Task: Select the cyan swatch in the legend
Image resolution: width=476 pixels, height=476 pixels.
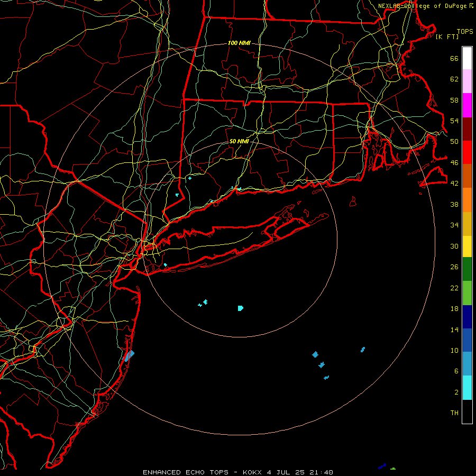Action: [x=467, y=388]
